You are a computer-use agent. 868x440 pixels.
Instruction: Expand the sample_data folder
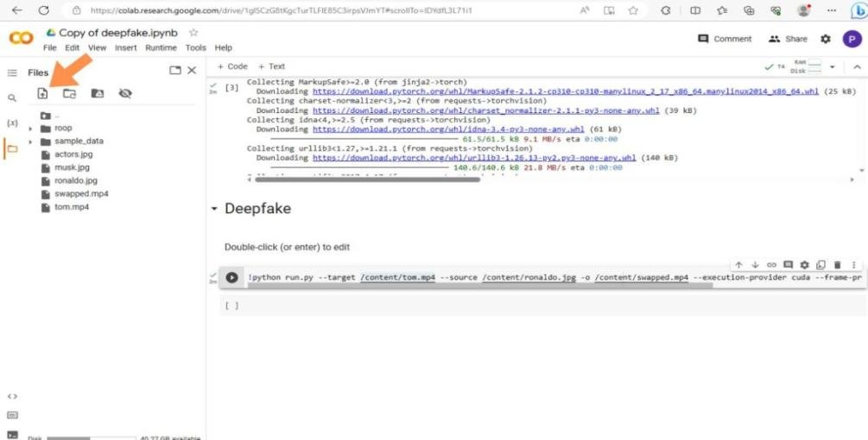[31, 141]
